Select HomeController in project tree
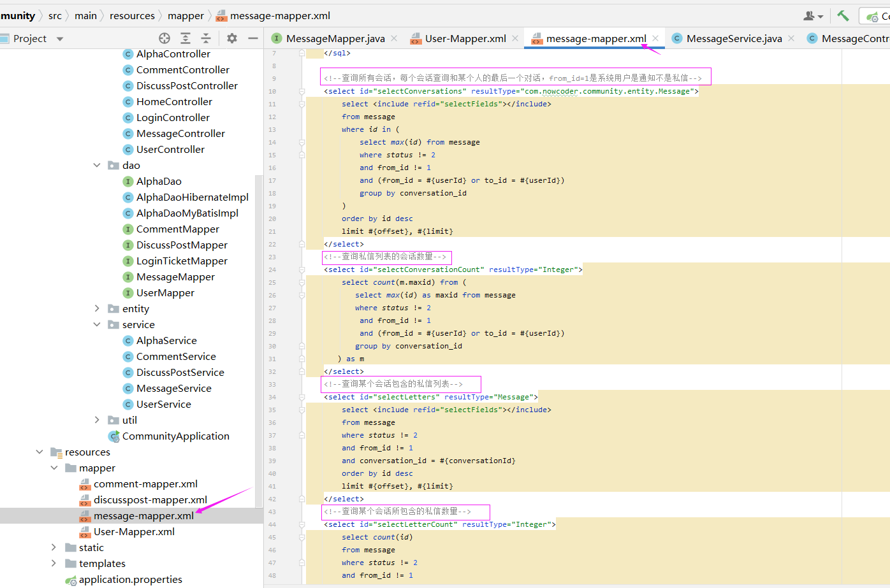Image resolution: width=890 pixels, height=588 pixels. point(174,101)
